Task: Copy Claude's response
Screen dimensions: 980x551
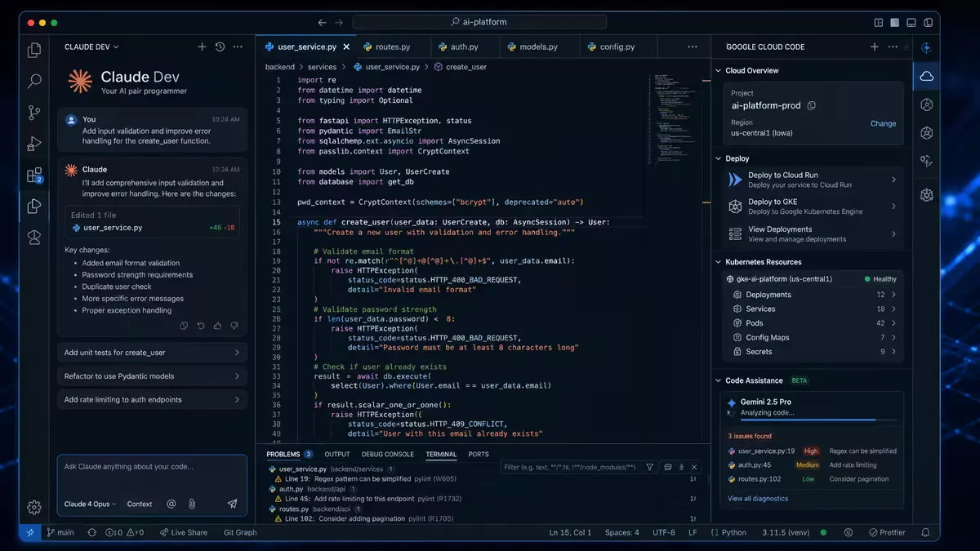Action: click(184, 326)
